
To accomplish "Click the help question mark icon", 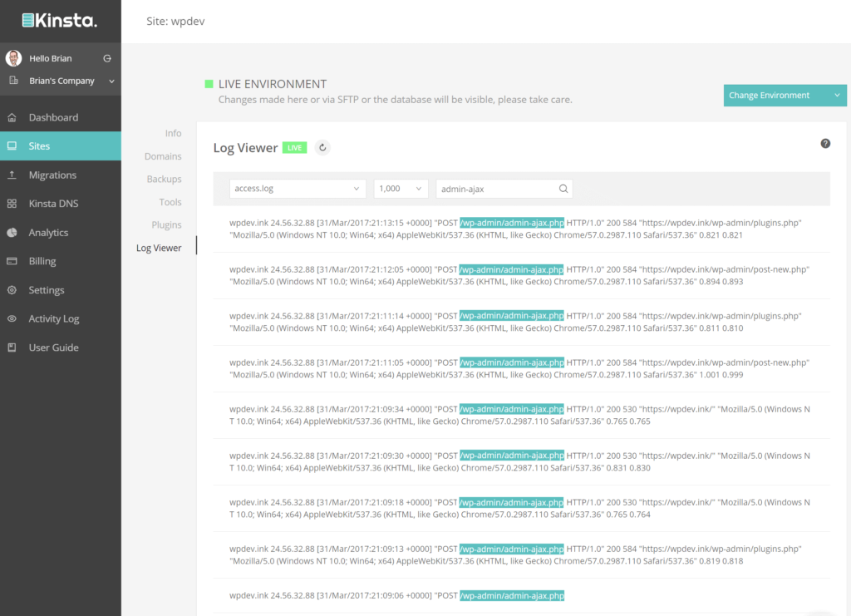I will click(x=825, y=143).
